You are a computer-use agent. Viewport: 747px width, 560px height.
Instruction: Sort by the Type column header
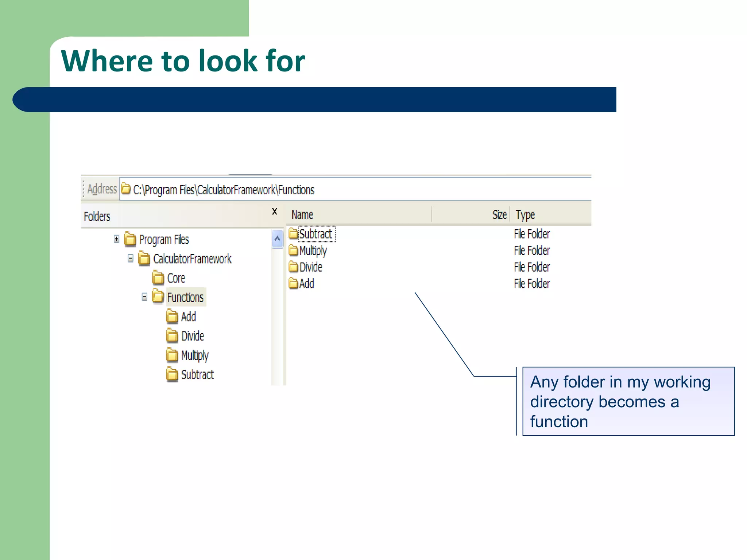[x=525, y=215]
